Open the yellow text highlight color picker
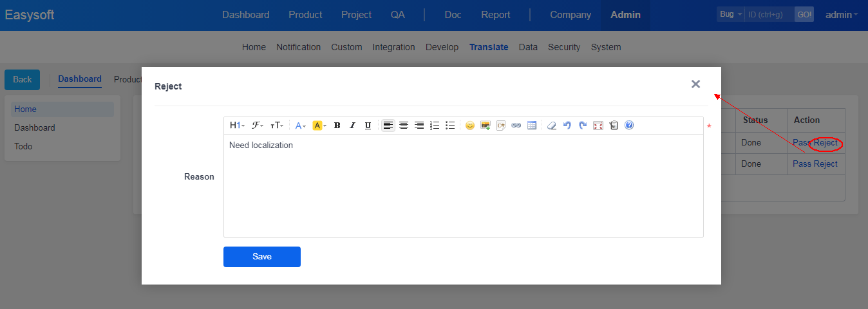 coord(319,126)
